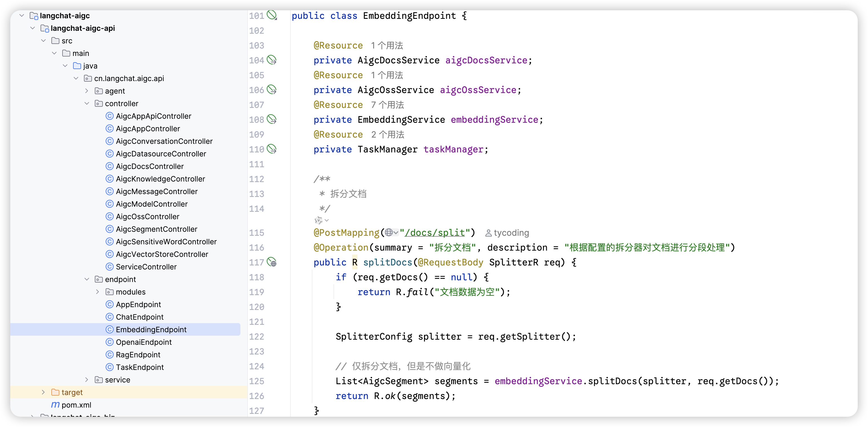This screenshot has height=427, width=868.
Task: Click the AI assistant icon above PostMapping
Action: [318, 221]
